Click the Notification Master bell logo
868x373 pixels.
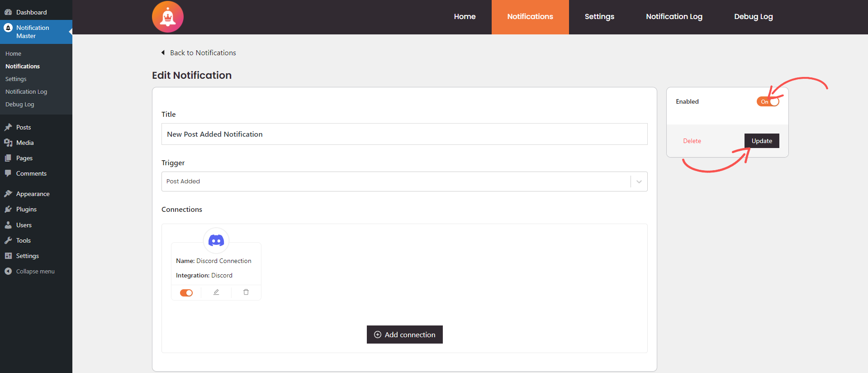(x=168, y=17)
